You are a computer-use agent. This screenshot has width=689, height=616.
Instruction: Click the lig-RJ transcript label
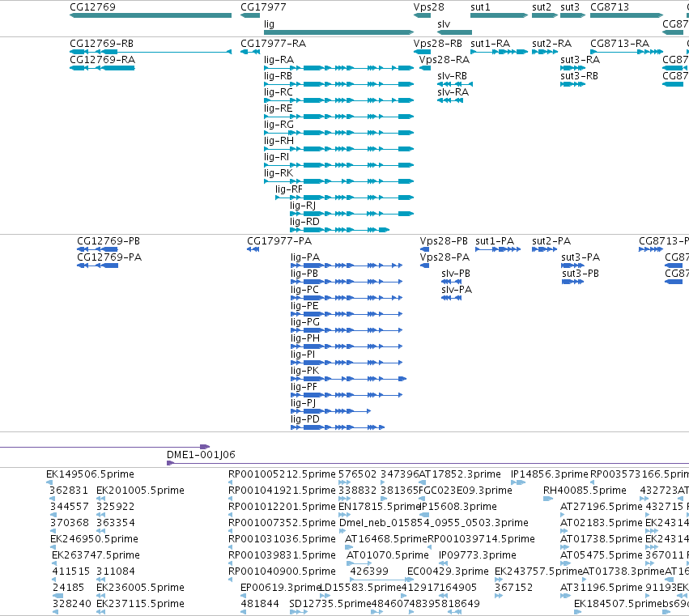click(303, 206)
